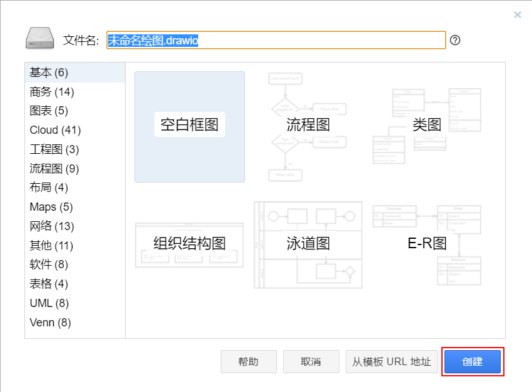The width and height of the screenshot is (532, 392).
Task: Select the 布局 (4) category
Action: (x=74, y=188)
